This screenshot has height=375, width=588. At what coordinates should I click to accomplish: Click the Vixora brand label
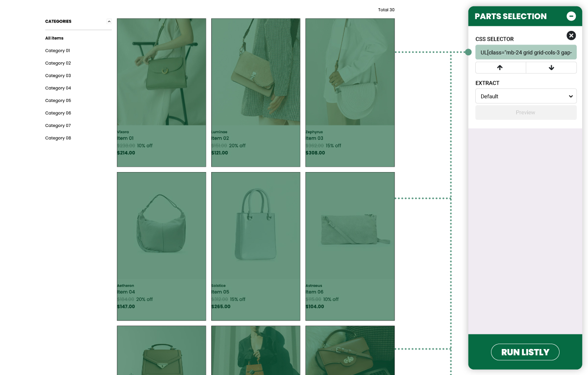click(x=123, y=132)
